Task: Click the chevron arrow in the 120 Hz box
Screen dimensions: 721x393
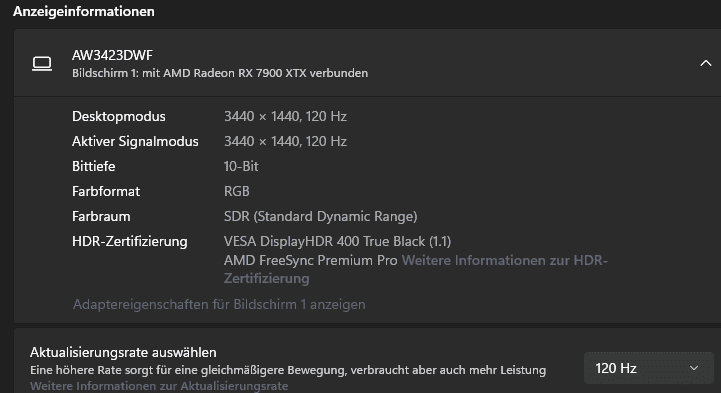Action: coord(694,368)
